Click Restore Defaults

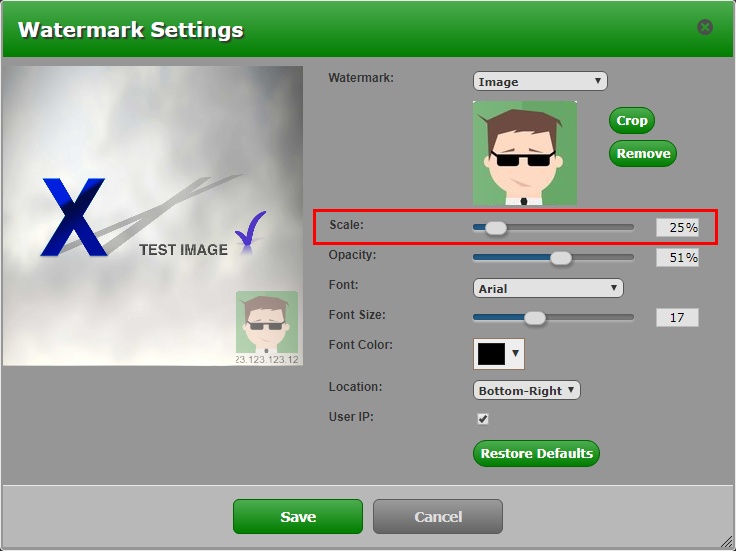coord(536,454)
